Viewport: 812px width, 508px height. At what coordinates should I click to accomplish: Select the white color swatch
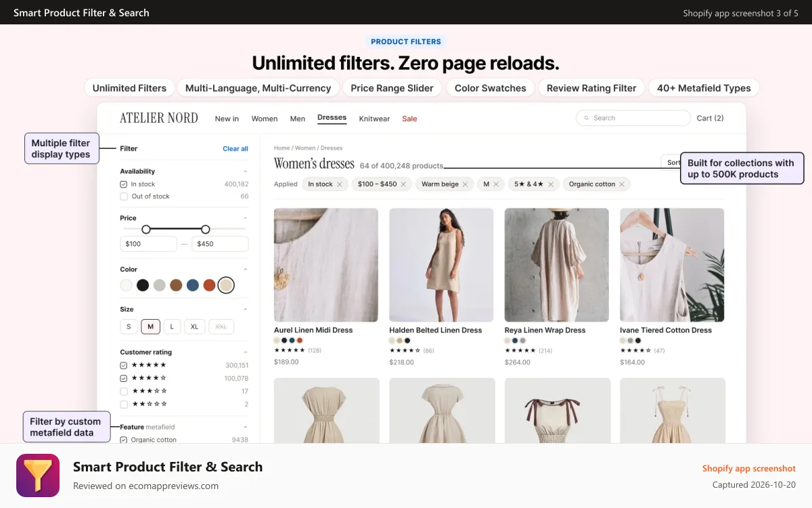(127, 285)
